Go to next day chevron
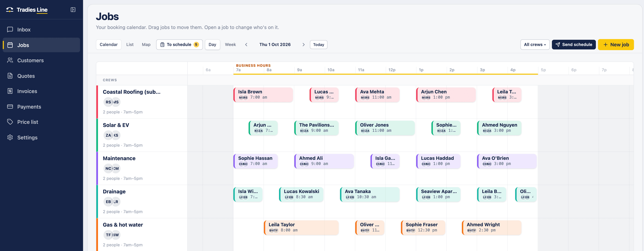644x251 pixels. tap(303, 45)
